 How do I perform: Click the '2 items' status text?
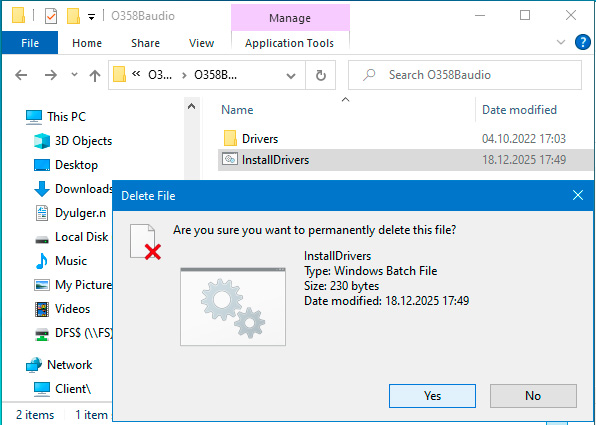pos(35,415)
